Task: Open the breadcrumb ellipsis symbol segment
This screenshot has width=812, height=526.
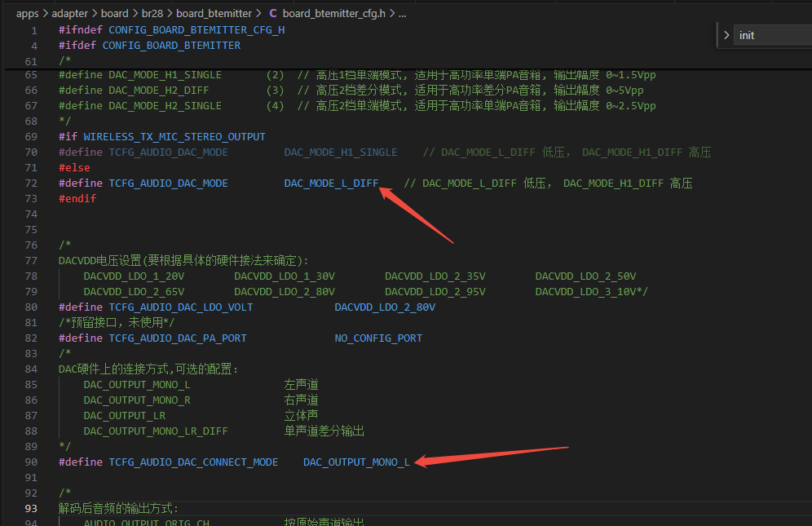Action: pos(403,14)
